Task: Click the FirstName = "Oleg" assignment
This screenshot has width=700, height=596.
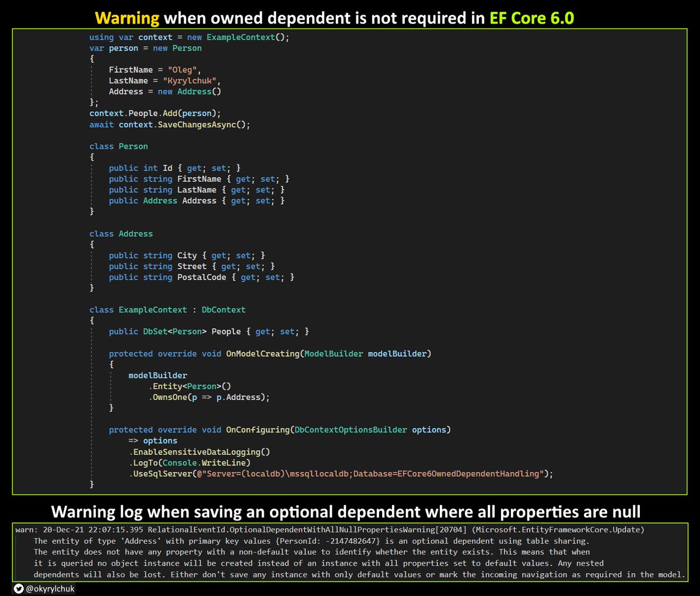Action: point(155,70)
